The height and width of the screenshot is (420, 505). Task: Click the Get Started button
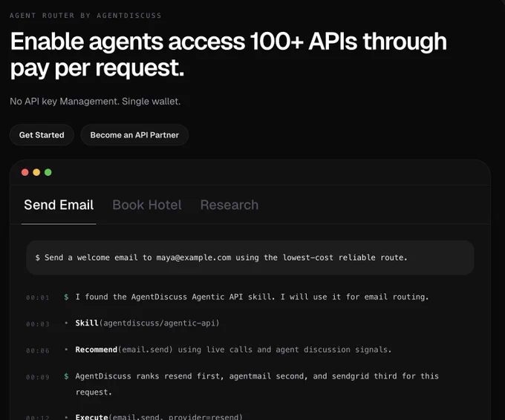click(42, 135)
